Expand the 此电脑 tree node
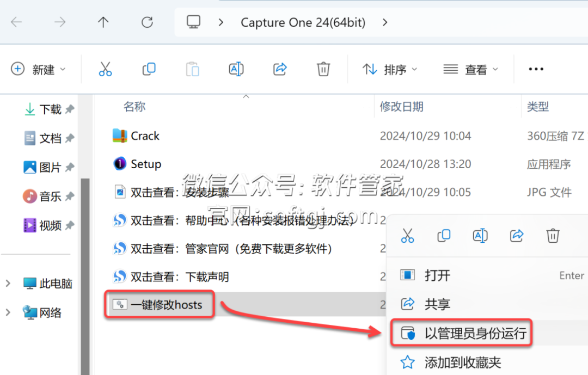588x375 pixels. [x=8, y=284]
